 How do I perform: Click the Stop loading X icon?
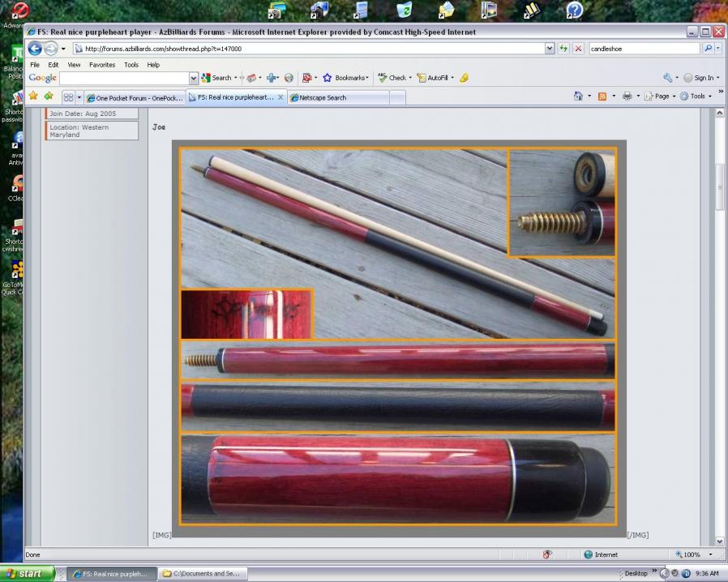pyautogui.click(x=578, y=49)
